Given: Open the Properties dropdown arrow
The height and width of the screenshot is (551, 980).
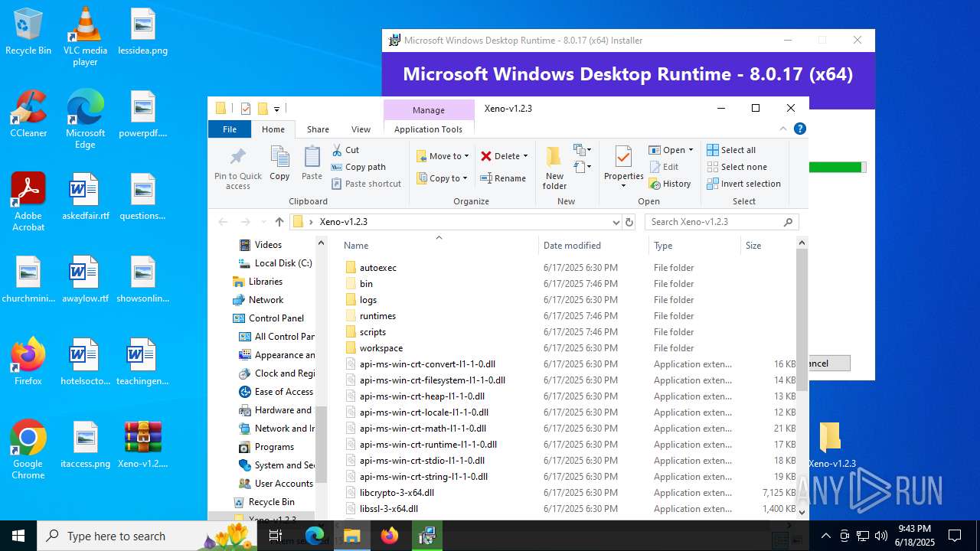Looking at the screenshot, I should click(x=623, y=186).
